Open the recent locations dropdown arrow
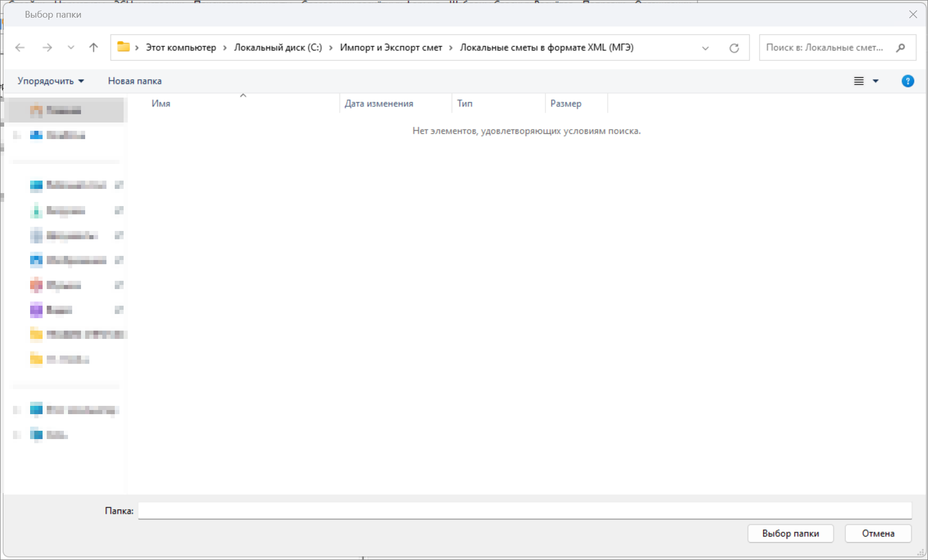Screen dimensions: 928x560 coord(71,48)
